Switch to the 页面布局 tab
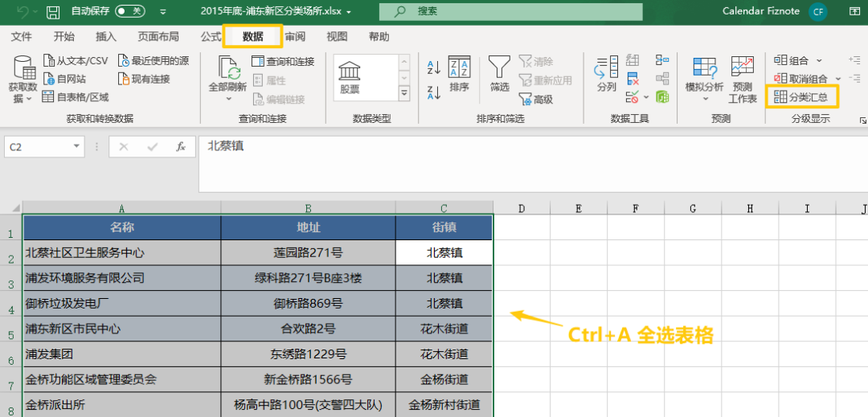The height and width of the screenshot is (417, 868). point(158,36)
